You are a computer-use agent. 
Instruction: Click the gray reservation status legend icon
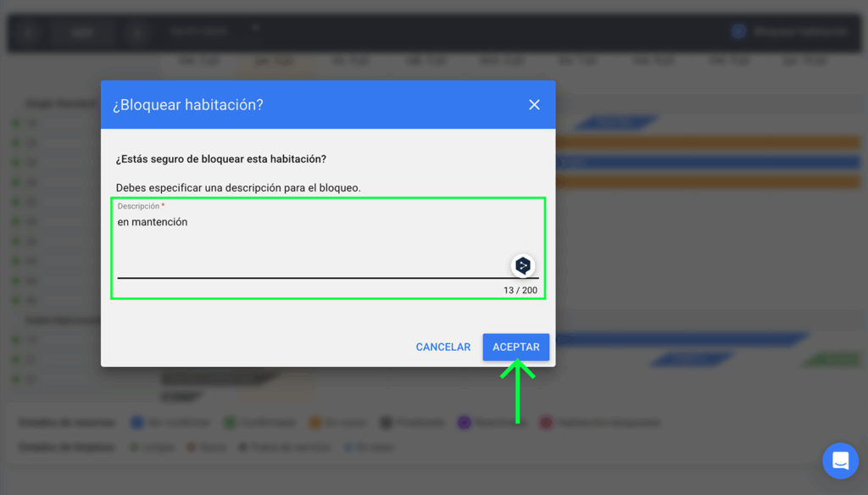(x=387, y=422)
